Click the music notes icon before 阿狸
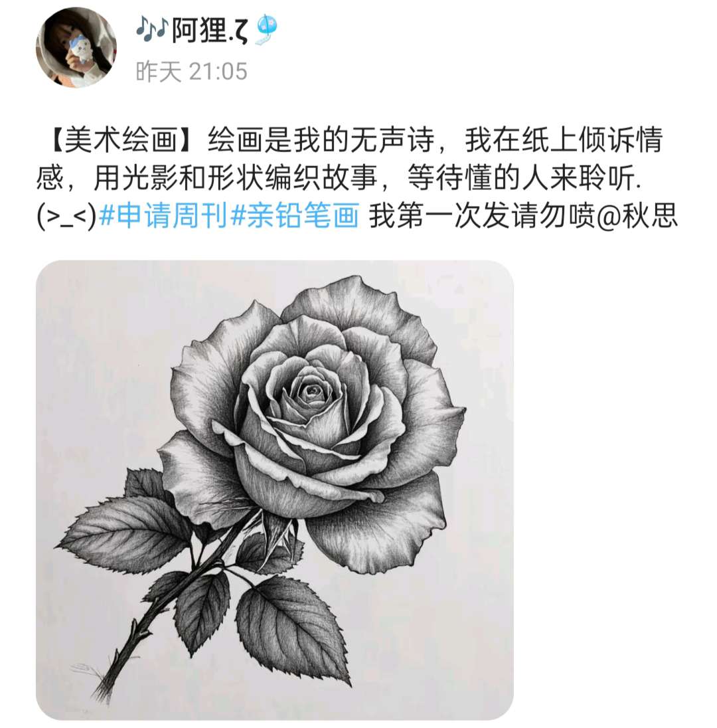717x728 pixels. coord(151,29)
